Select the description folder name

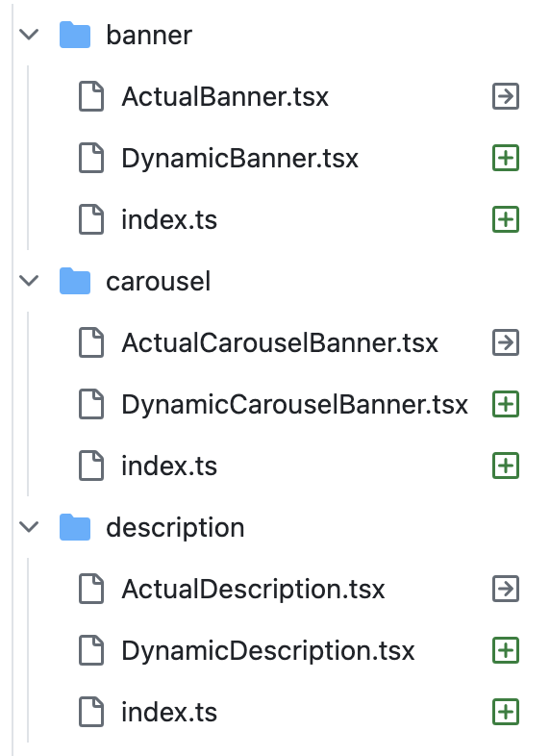tap(175, 528)
